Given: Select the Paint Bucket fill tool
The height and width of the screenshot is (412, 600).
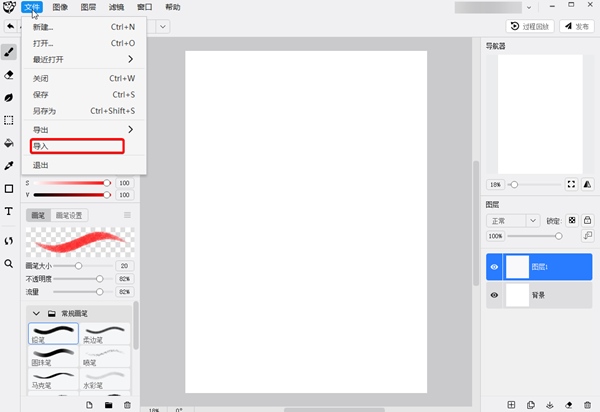Looking at the screenshot, I should pos(9,143).
